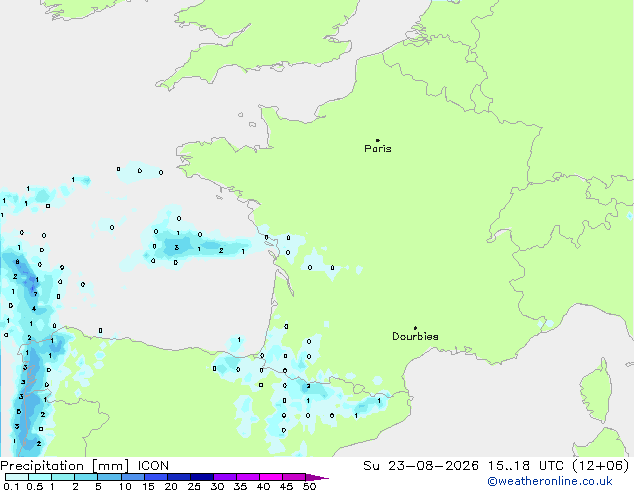Screen dimensions: 634x490
Task: Click the '0.1' legend scale label
Action: pyautogui.click(x=11, y=486)
